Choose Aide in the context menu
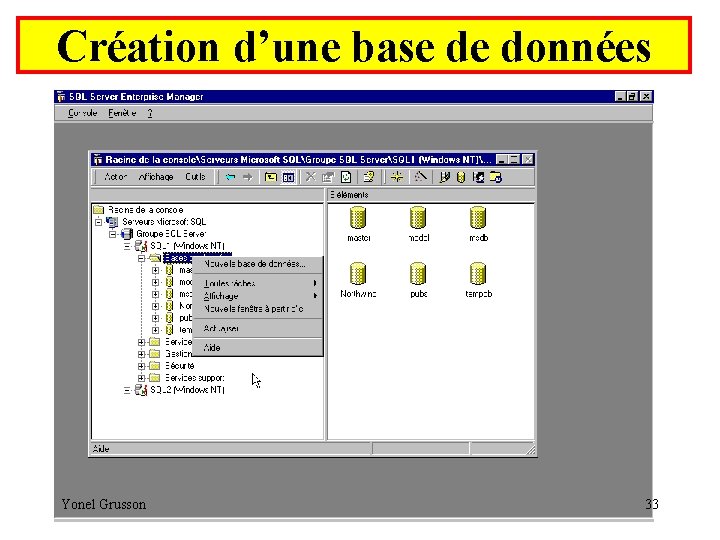 [x=258, y=348]
